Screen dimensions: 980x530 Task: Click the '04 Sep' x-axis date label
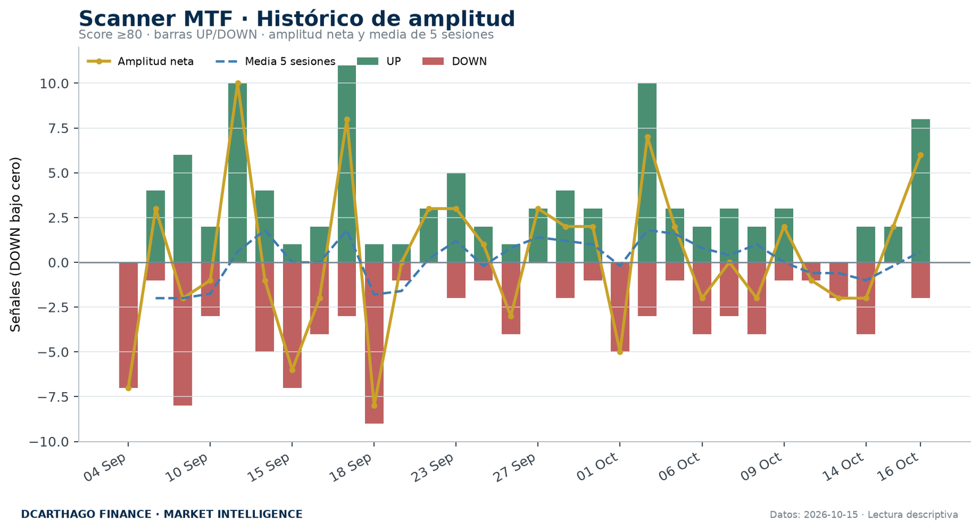105,467
